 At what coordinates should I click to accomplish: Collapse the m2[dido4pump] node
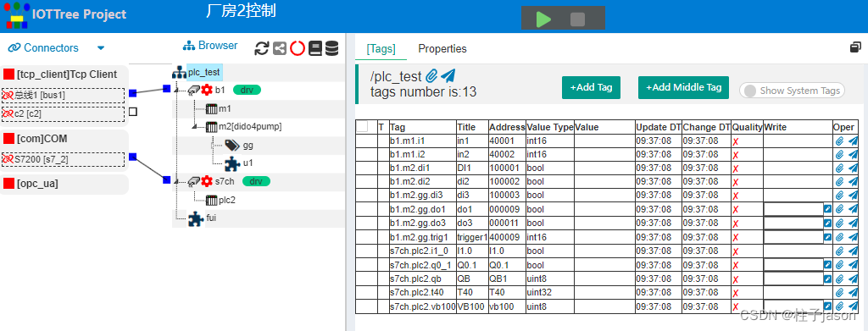coord(194,126)
